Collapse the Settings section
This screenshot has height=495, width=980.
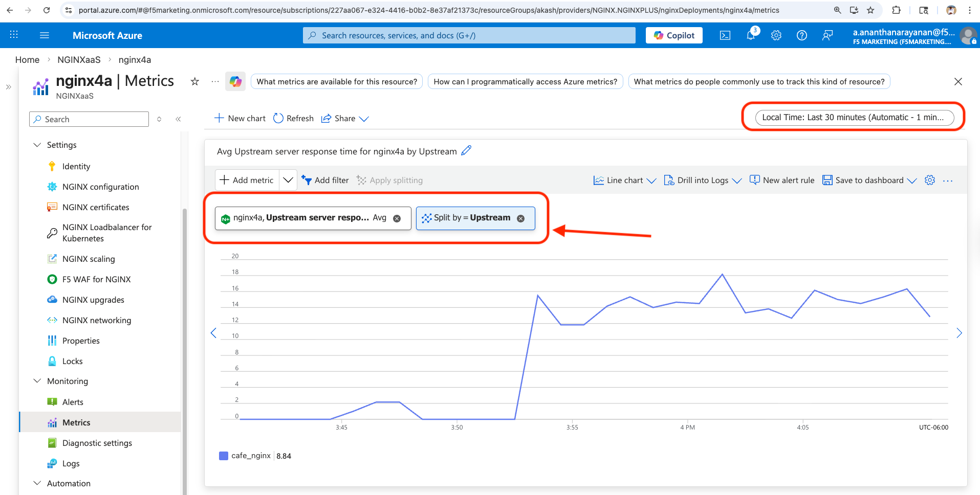point(37,145)
